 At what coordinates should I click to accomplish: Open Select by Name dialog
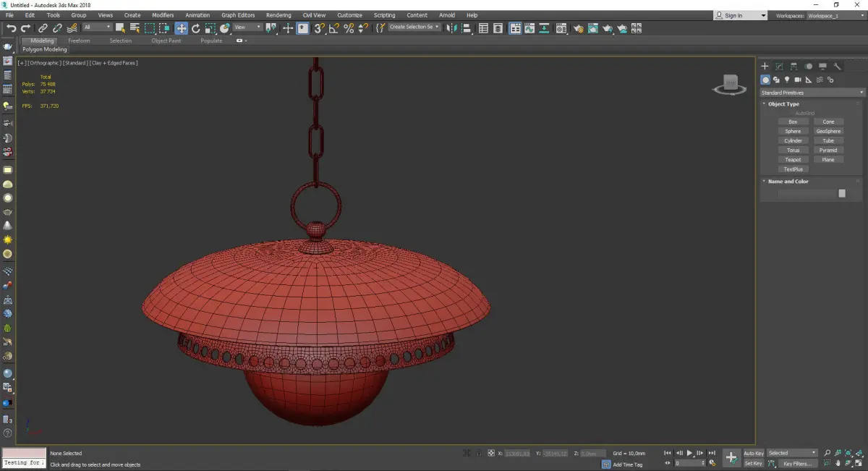click(135, 28)
